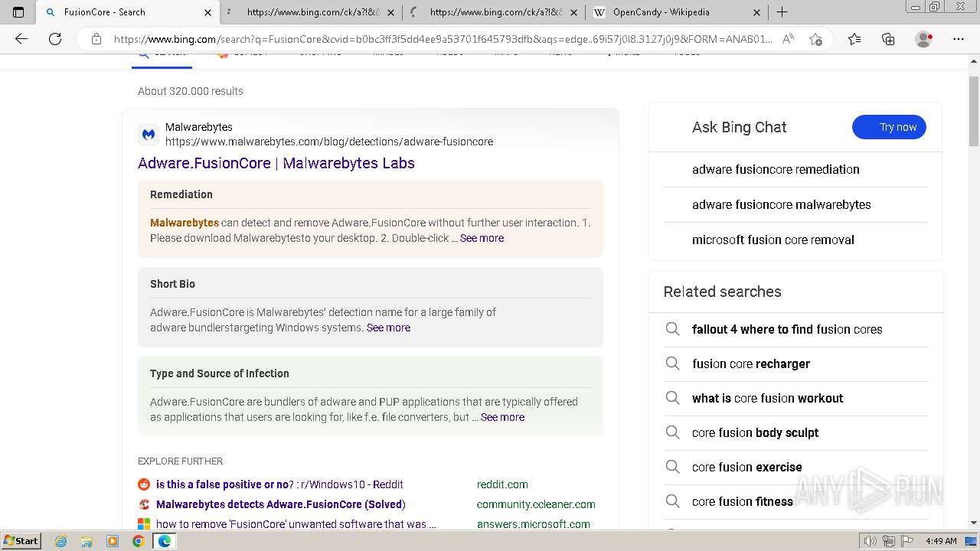Click the Malwarebytes site logo icon

tap(149, 135)
